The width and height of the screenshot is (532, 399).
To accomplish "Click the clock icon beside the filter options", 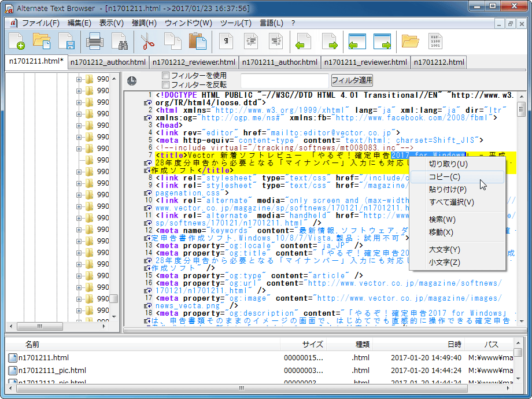I will (132, 81).
